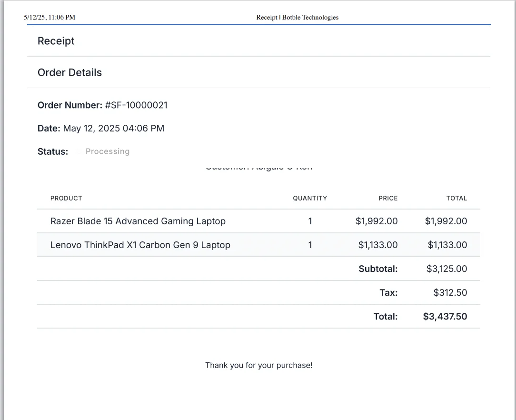The image size is (516, 420).
Task: Select Lenovo ThinkPad X1 Carbon Gen 9 Laptop
Action: pyautogui.click(x=140, y=245)
